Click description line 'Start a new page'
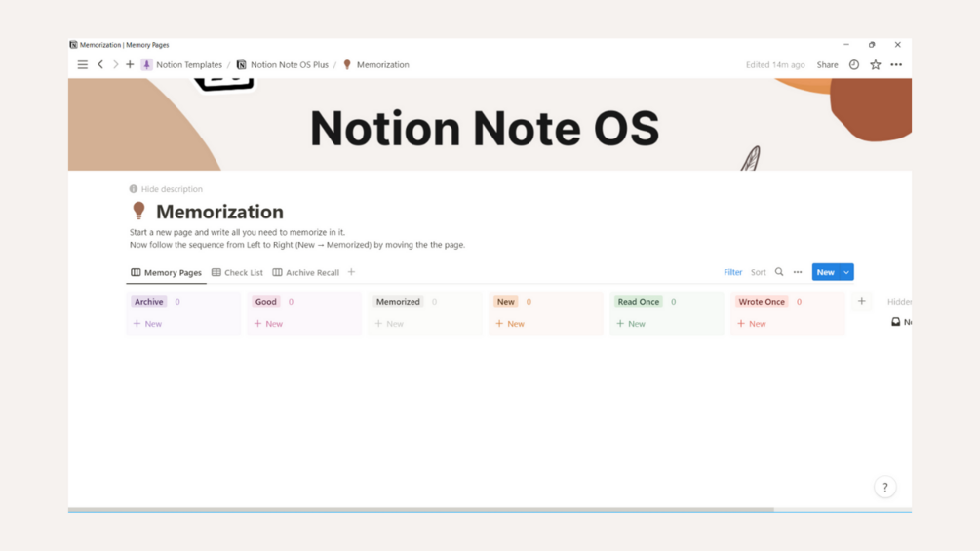The image size is (980, 551). click(x=237, y=232)
